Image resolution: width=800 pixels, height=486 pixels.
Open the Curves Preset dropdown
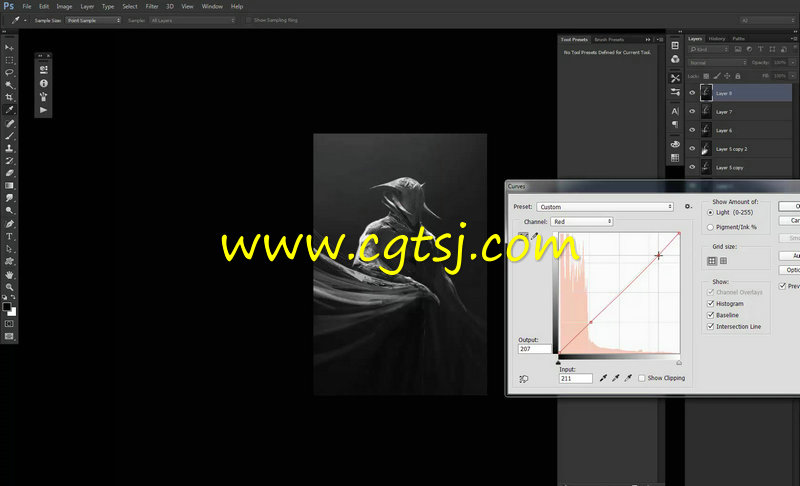tap(605, 207)
